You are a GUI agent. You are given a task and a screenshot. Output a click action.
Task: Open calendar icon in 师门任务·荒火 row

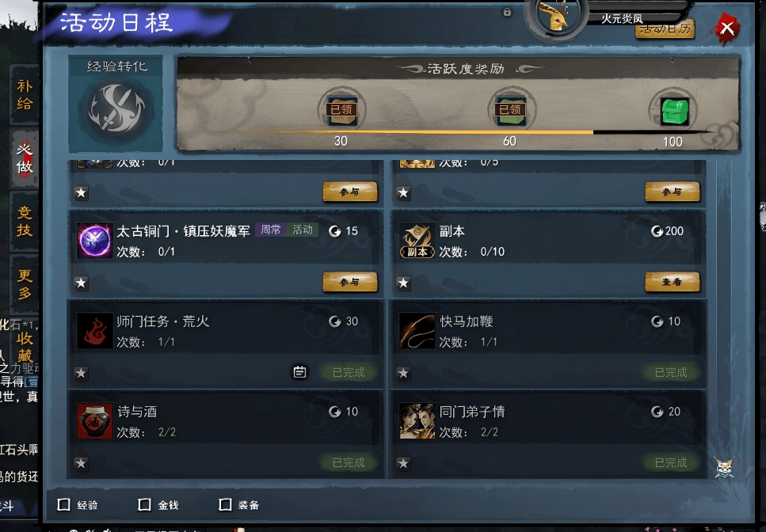pos(300,372)
